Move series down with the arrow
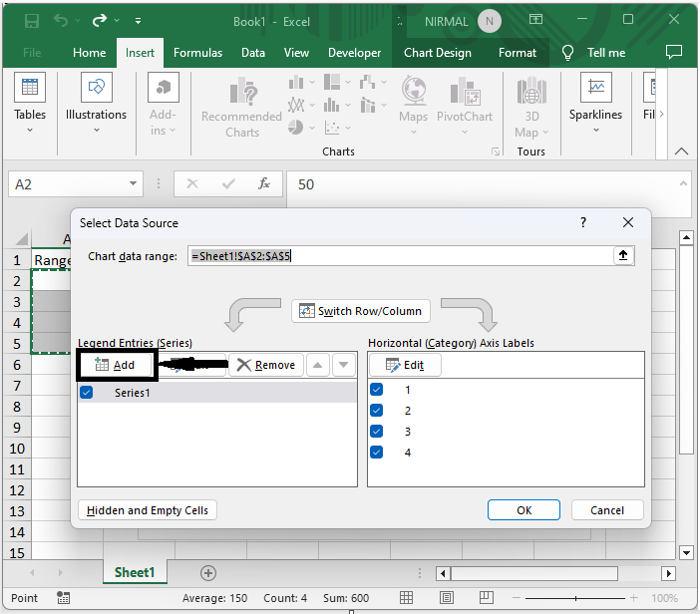Viewport: 700px width, 614px height. [x=343, y=365]
